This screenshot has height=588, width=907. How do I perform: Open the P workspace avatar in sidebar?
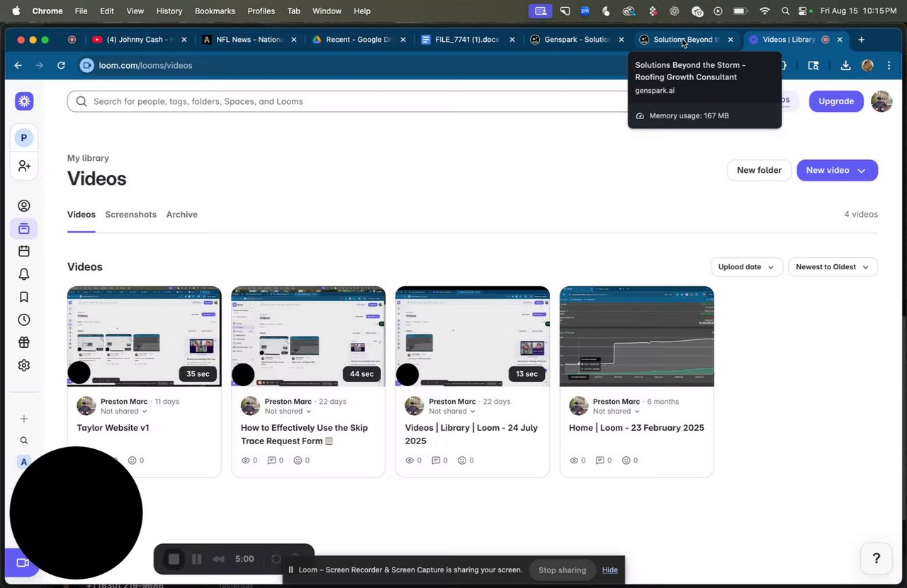24,138
